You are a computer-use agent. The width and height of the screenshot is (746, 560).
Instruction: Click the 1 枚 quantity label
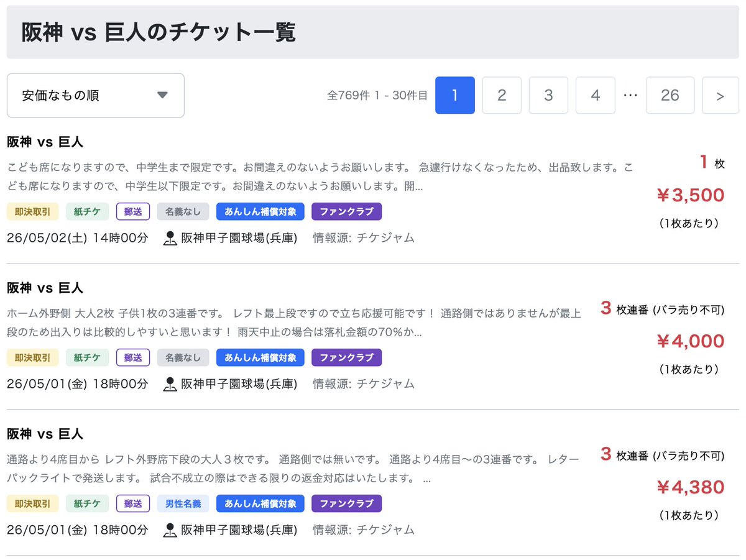(x=712, y=163)
